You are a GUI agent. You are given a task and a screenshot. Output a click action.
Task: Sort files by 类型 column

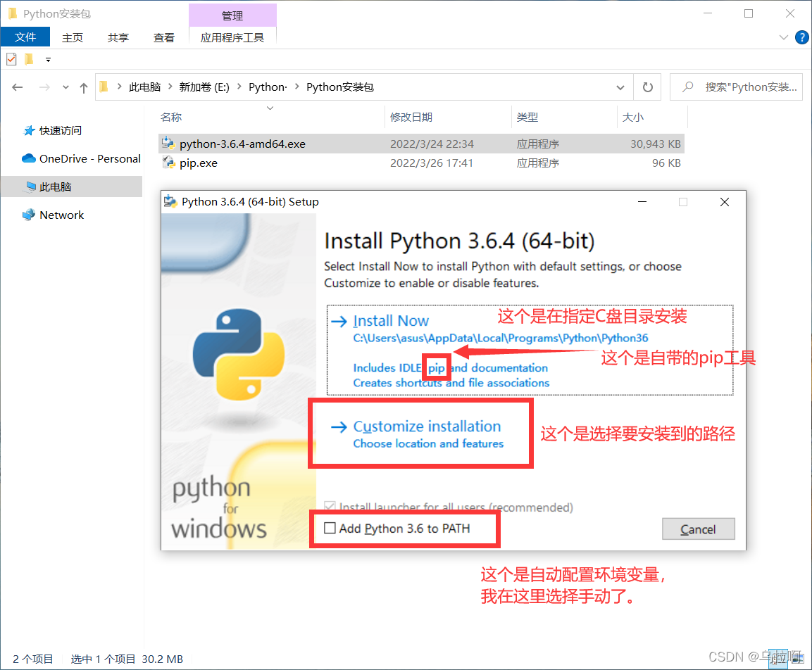(527, 118)
